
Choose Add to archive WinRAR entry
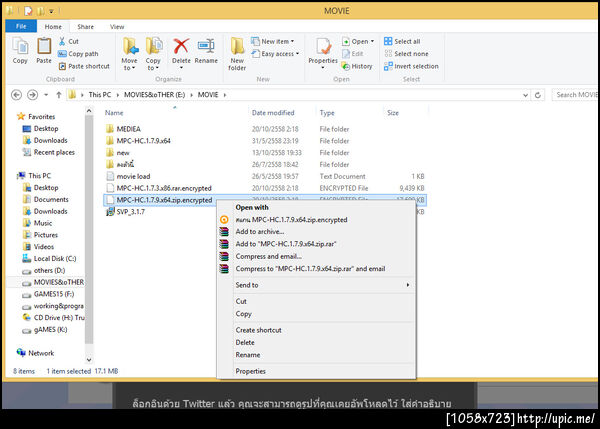tap(259, 232)
